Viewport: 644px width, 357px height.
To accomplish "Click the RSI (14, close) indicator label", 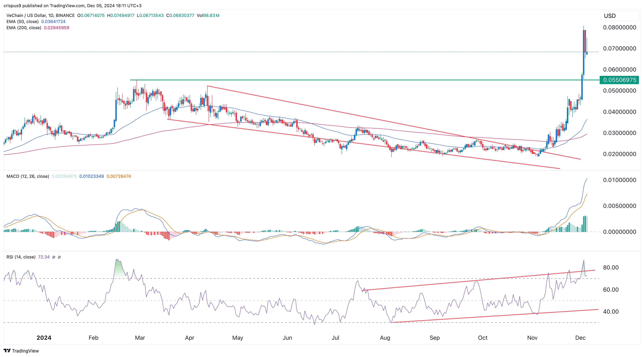I will point(21,257).
